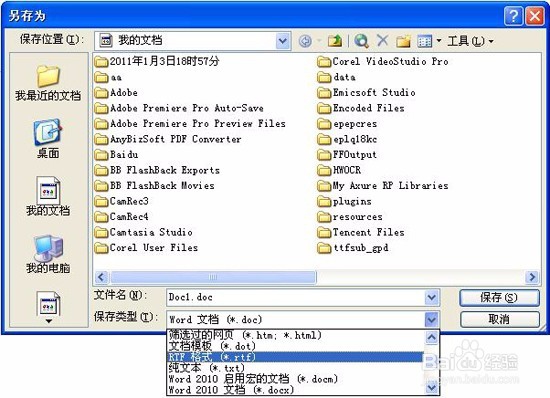Click the 我最近的文档 sidebar icon
The height and width of the screenshot is (398, 550).
coord(48,83)
